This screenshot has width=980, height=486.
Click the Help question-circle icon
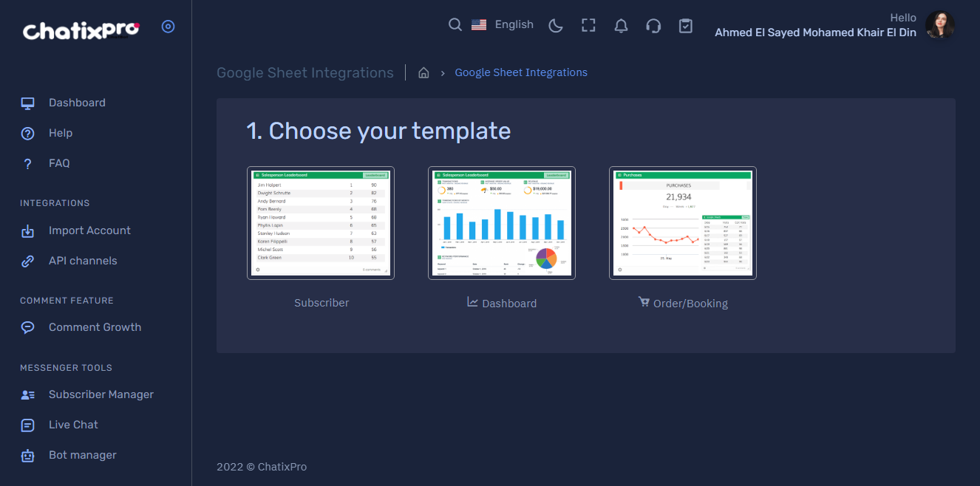28,134
